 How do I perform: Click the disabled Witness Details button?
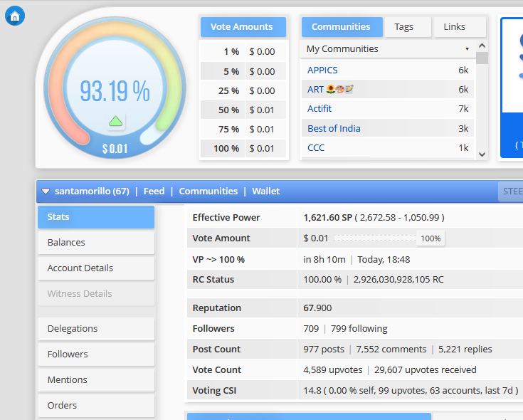coord(96,294)
